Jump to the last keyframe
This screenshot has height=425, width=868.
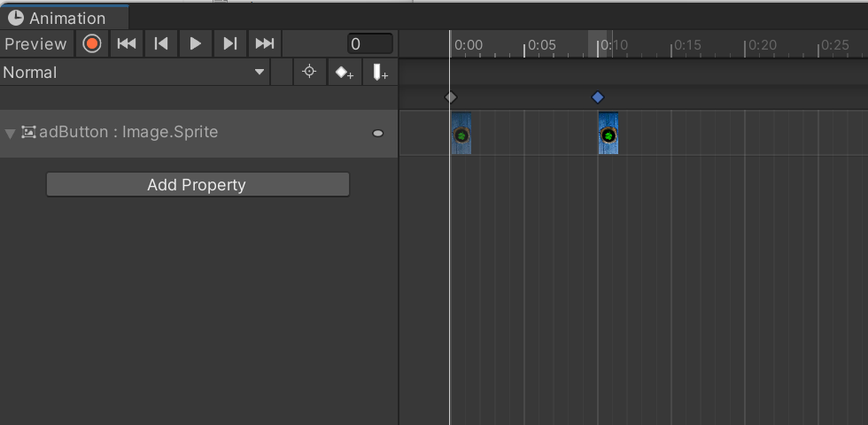[265, 43]
